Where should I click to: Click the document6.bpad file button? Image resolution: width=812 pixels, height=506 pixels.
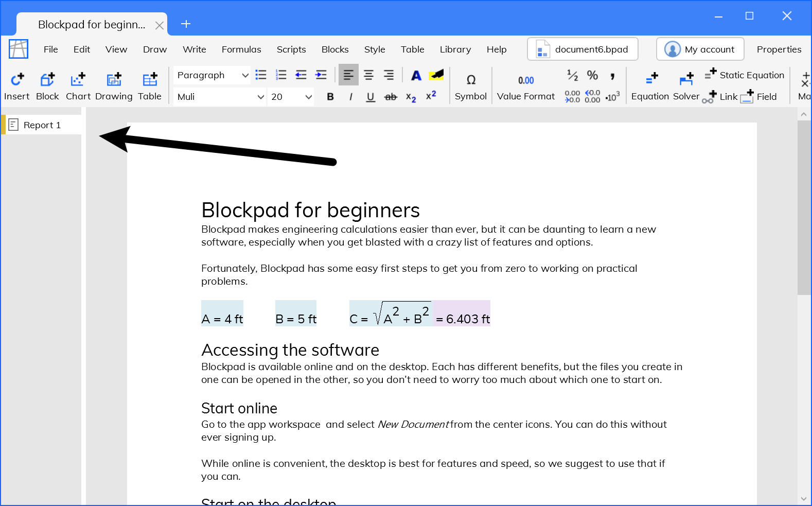pyautogui.click(x=582, y=49)
